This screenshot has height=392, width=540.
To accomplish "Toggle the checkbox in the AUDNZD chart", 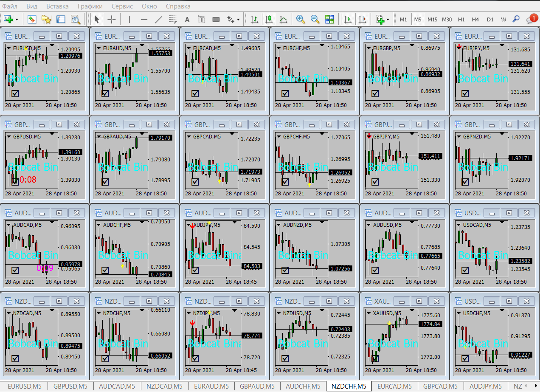I will click(285, 270).
